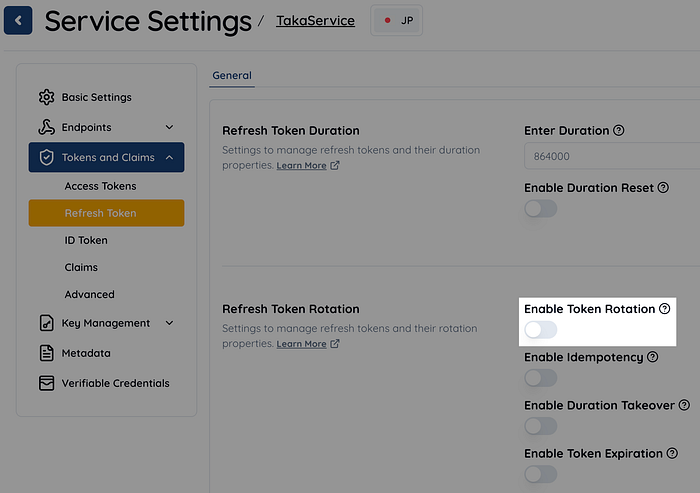This screenshot has width=700, height=493.
Task: Turn on Enable Duration Reset switch
Action: pyautogui.click(x=540, y=208)
